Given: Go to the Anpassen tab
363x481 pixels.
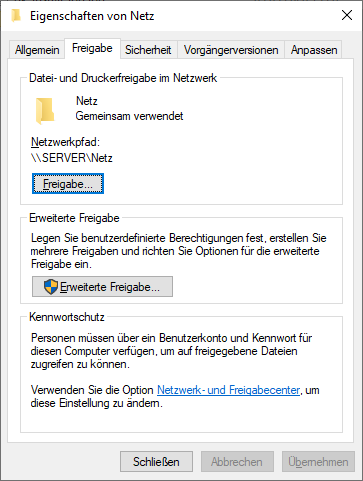Looking at the screenshot, I should (314, 50).
